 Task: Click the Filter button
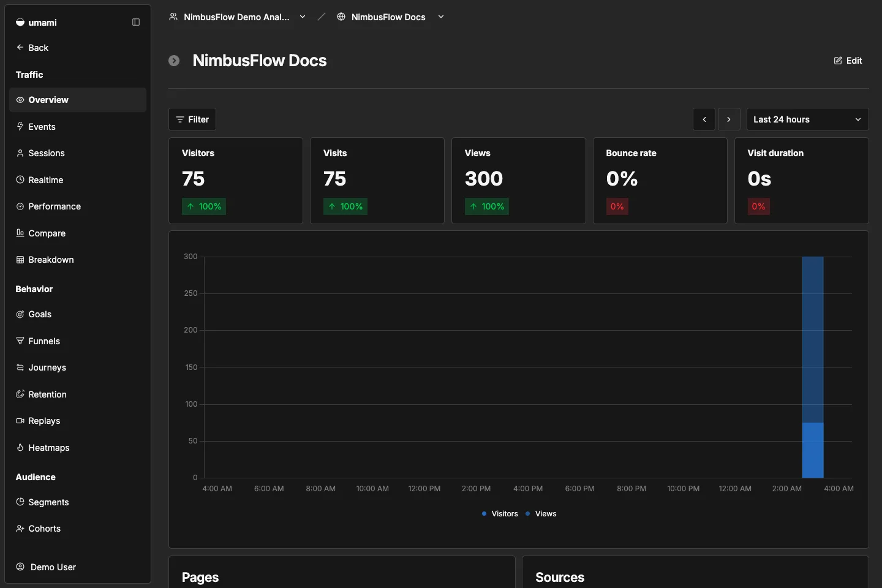point(192,119)
